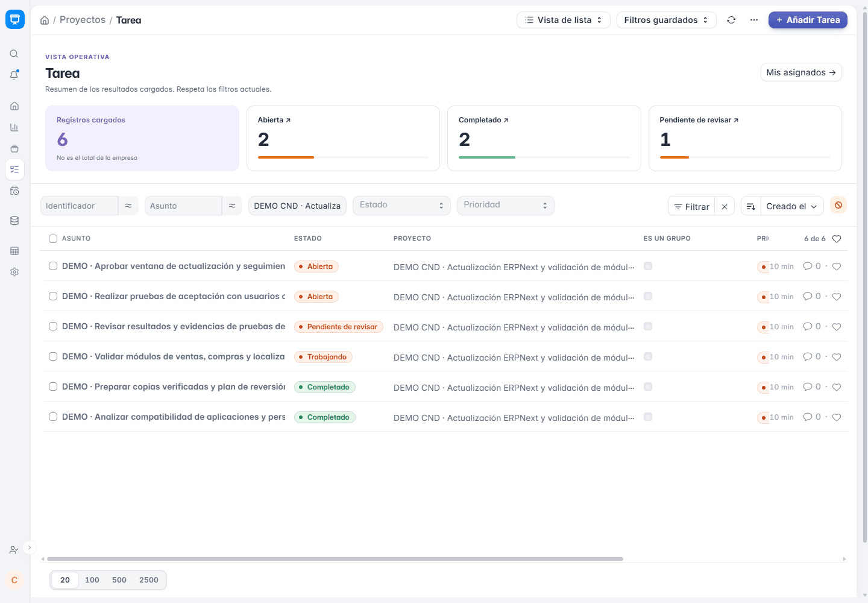The width and height of the screenshot is (868, 603).
Task: Open the table grid icon in the sidebar
Action: pos(14,251)
